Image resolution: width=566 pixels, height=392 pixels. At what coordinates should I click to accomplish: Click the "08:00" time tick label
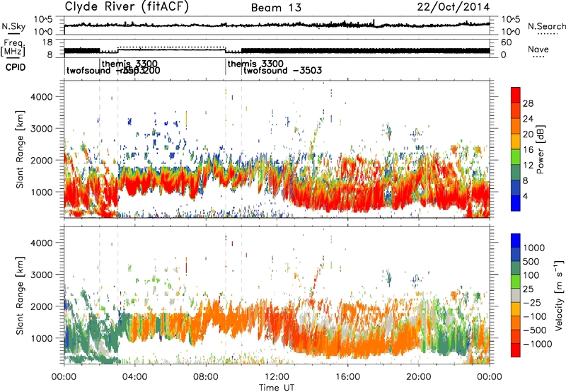click(x=206, y=377)
